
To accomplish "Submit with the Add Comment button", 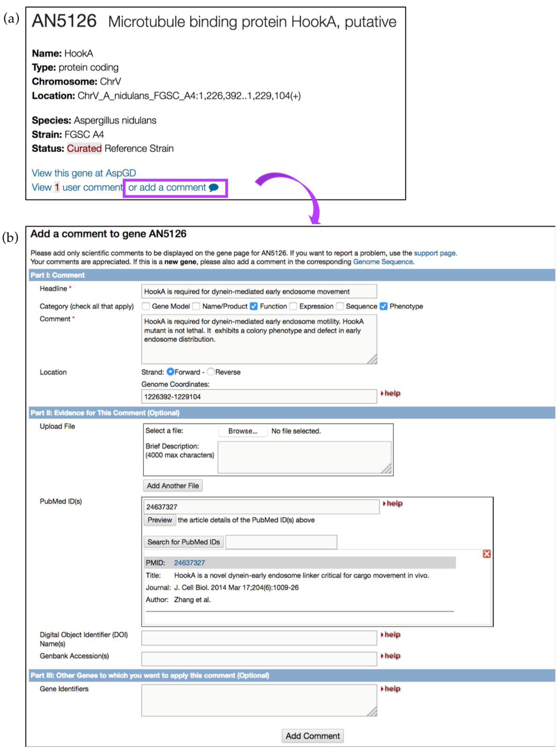I will click(x=312, y=736).
